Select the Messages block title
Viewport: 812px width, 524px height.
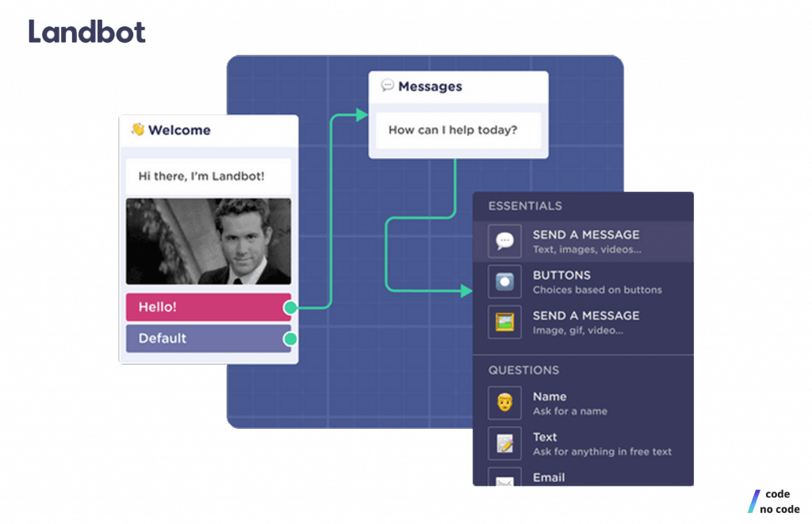click(x=430, y=86)
